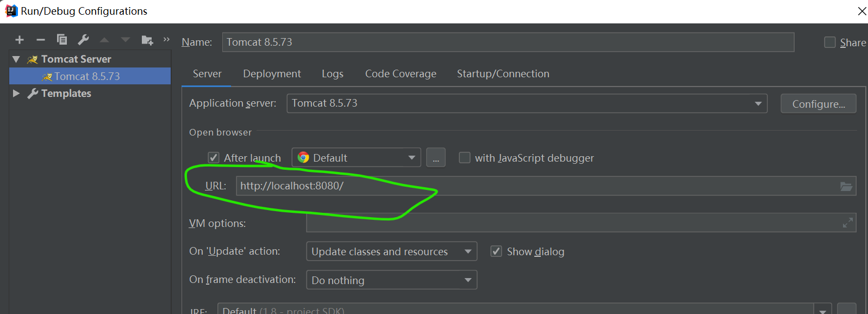
Task: Create a new folder for configurations
Action: click(x=147, y=40)
